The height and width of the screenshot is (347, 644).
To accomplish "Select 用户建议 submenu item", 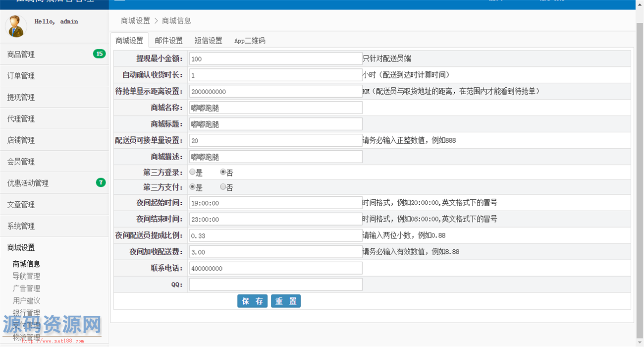I will [27, 300].
